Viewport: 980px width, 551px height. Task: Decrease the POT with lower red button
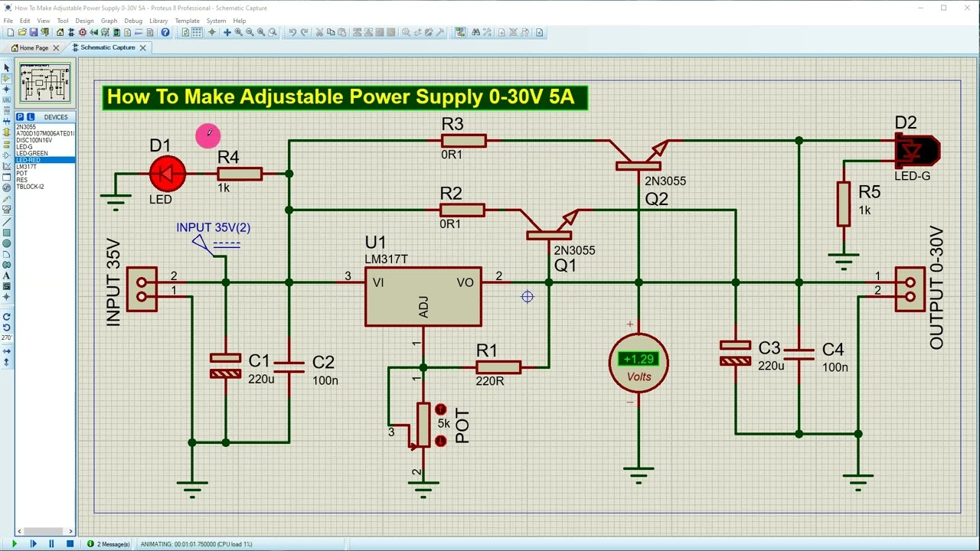[x=440, y=442]
